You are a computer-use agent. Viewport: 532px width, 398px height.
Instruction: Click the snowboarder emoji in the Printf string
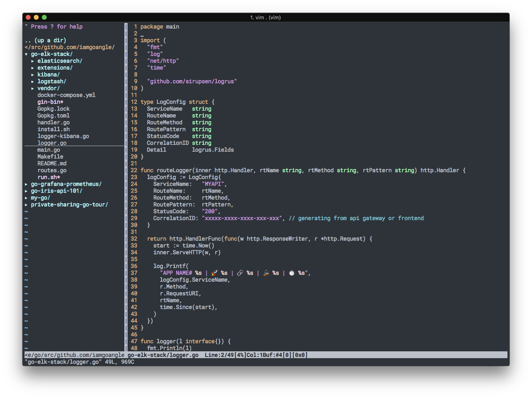266,273
